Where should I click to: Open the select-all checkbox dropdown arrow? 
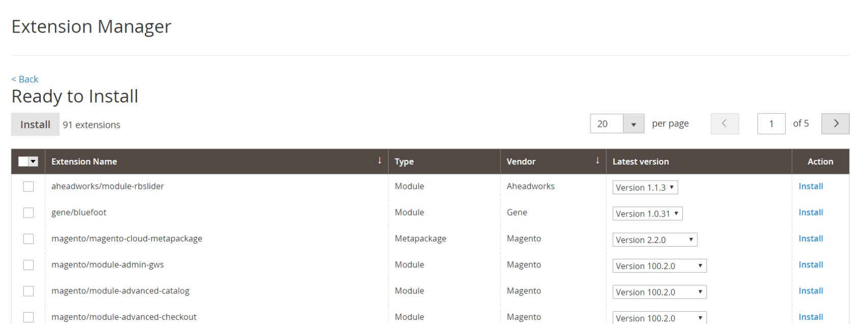click(34, 161)
